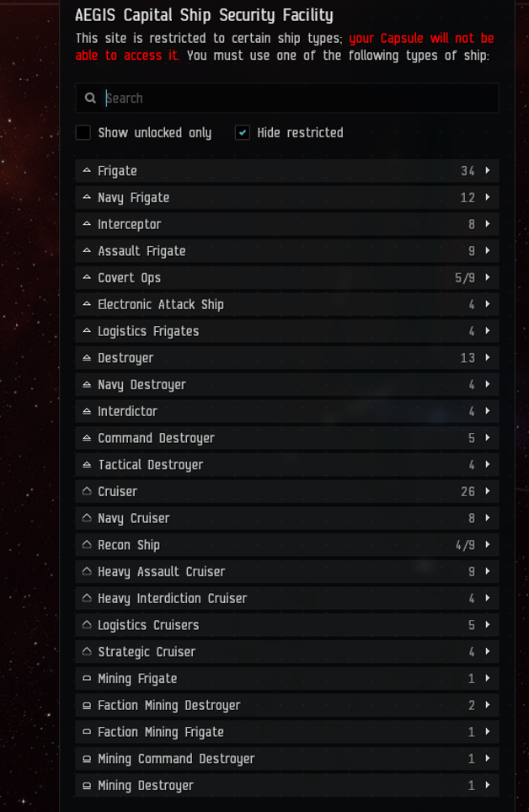This screenshot has height=812, width=529.
Task: Expand the Mining Destroyer arrow
Action: coord(488,786)
